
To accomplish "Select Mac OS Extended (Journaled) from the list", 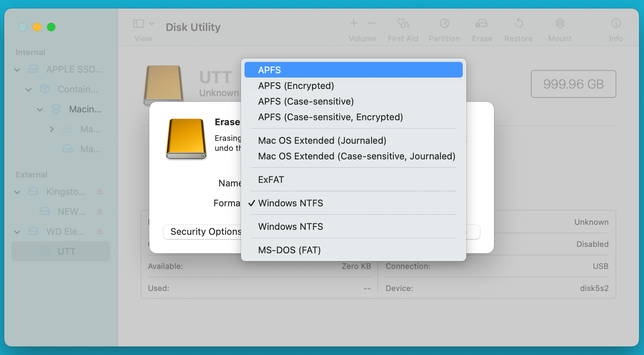I will point(322,140).
